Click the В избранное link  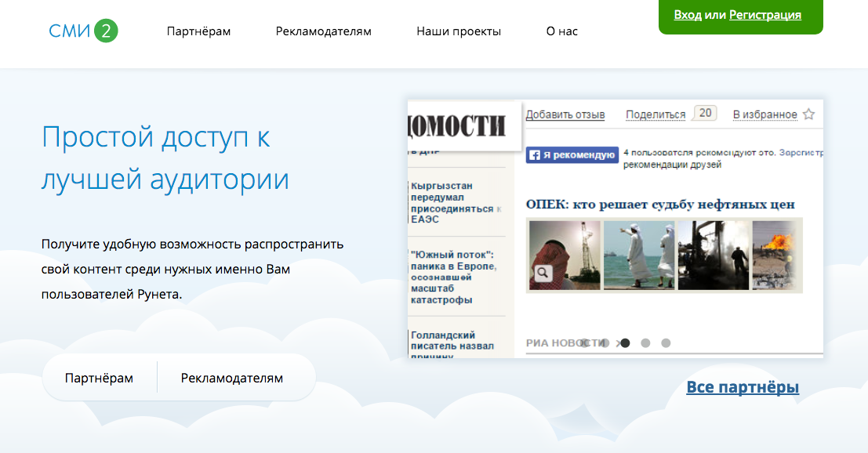pos(765,114)
